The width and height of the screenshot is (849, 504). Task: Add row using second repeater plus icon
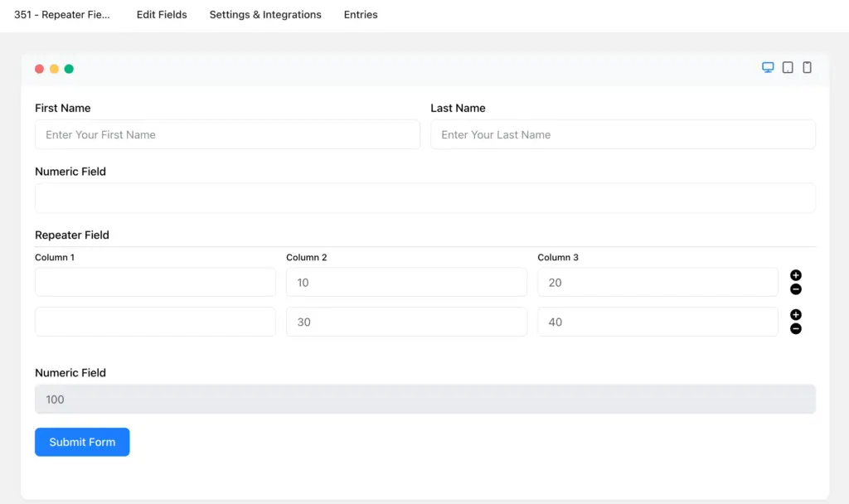coord(795,314)
